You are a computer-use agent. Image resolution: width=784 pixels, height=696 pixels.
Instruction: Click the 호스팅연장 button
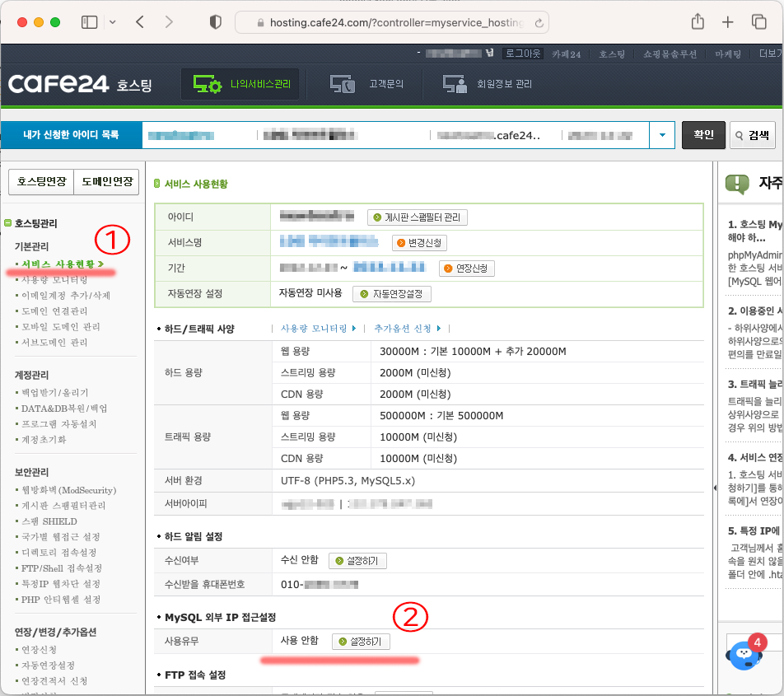[40, 182]
